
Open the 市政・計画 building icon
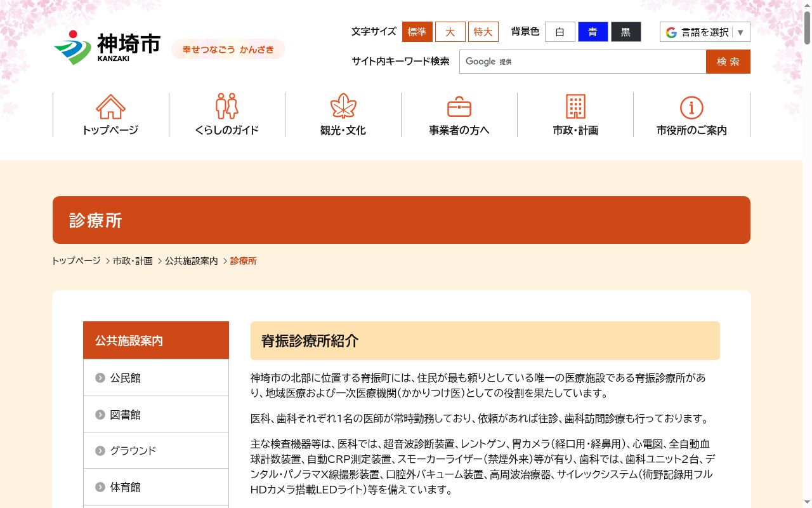[x=575, y=106]
